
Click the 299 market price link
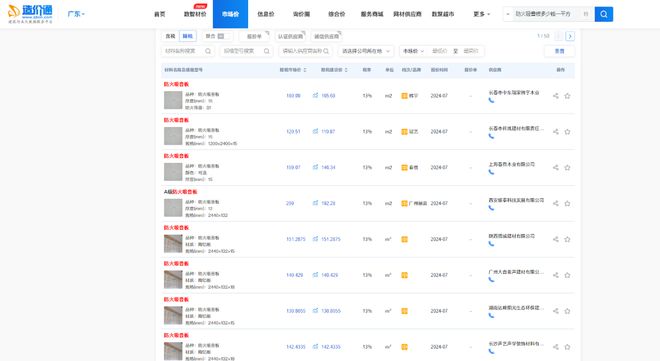(290, 203)
